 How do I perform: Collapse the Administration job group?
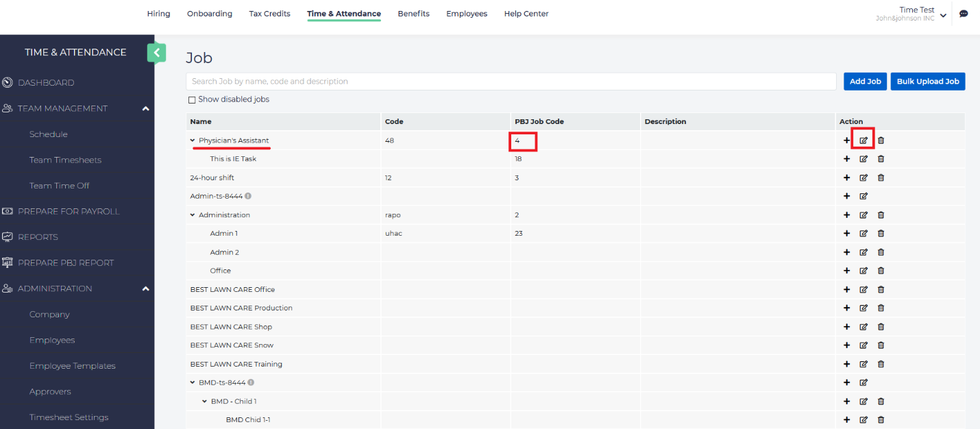tap(193, 215)
